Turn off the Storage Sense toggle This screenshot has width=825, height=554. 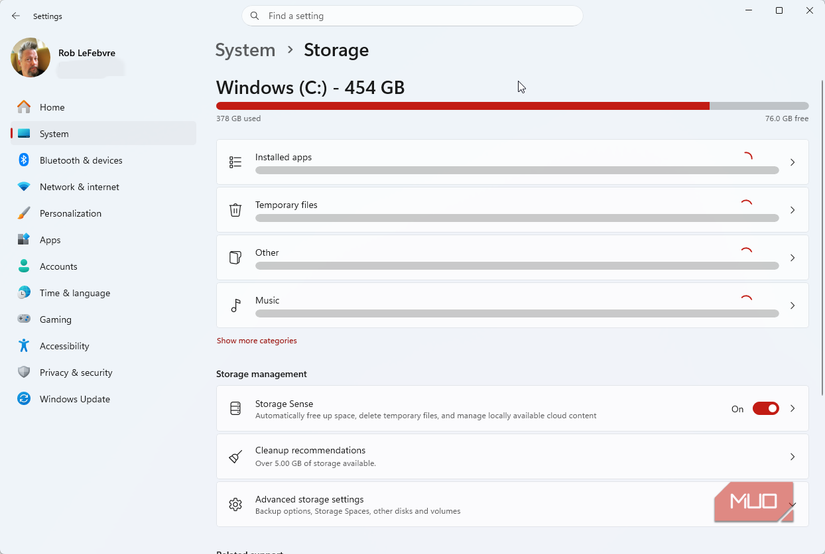pyautogui.click(x=765, y=409)
